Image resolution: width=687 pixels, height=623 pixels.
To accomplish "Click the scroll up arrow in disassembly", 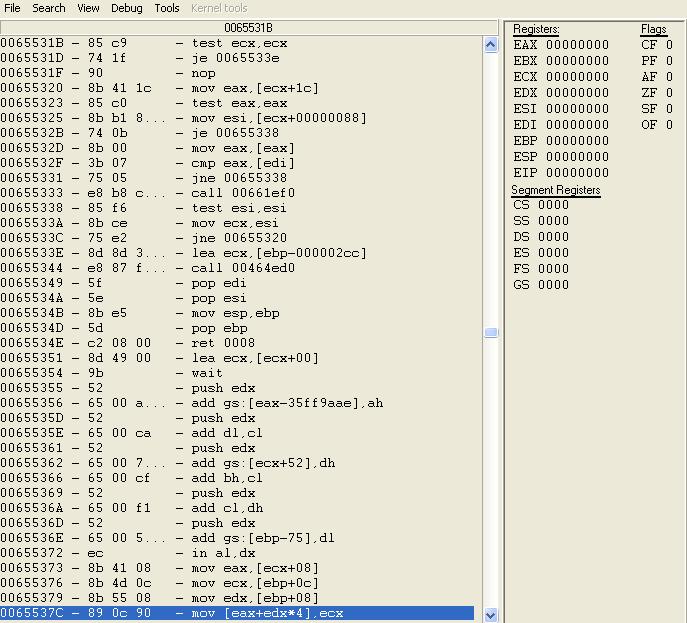I will coord(490,45).
